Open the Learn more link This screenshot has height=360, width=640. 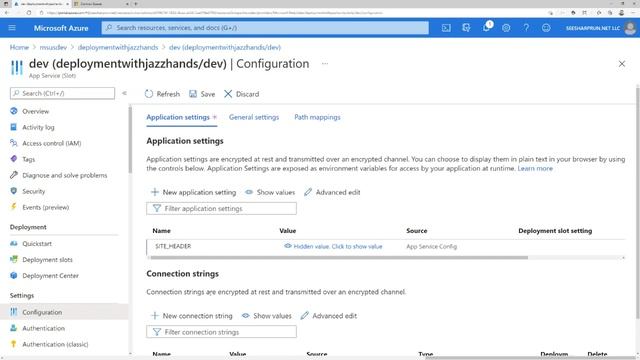point(535,169)
